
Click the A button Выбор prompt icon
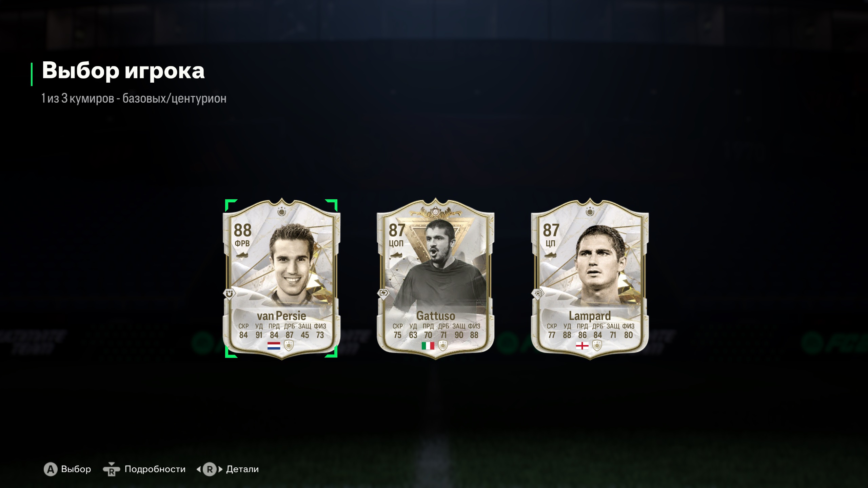tap(51, 469)
